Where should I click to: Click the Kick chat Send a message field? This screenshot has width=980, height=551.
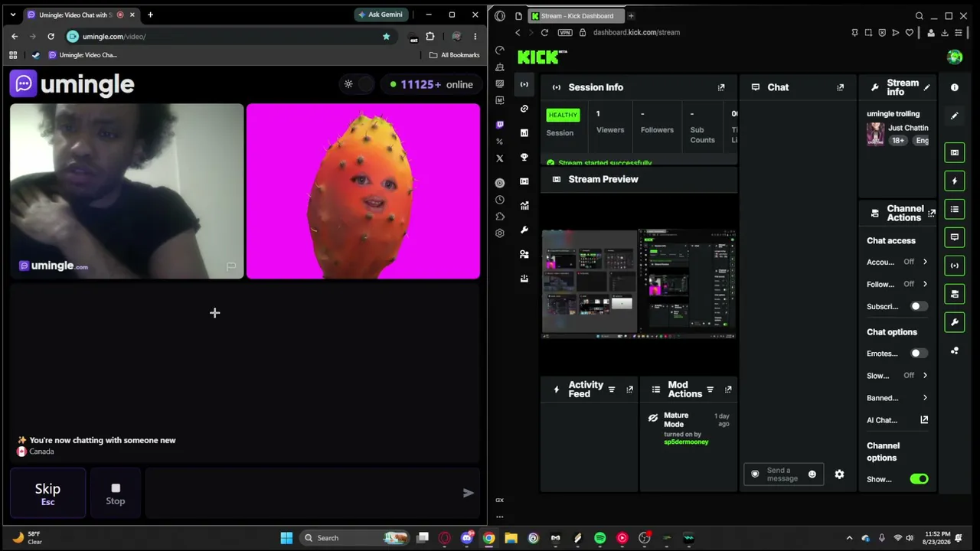click(x=783, y=474)
